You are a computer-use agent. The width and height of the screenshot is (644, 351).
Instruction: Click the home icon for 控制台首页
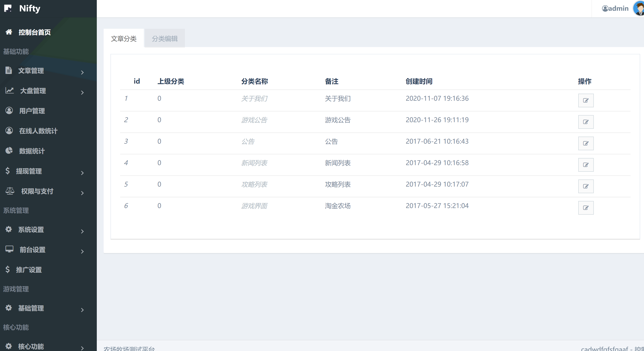tap(9, 32)
